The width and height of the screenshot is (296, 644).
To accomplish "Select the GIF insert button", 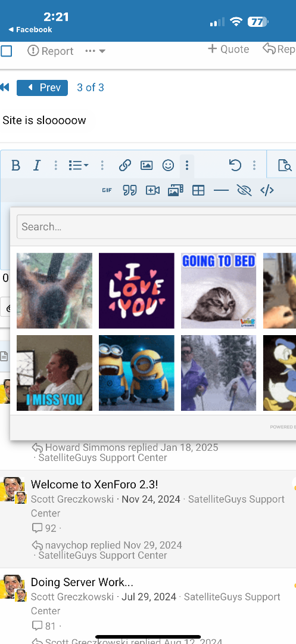I will point(107,190).
